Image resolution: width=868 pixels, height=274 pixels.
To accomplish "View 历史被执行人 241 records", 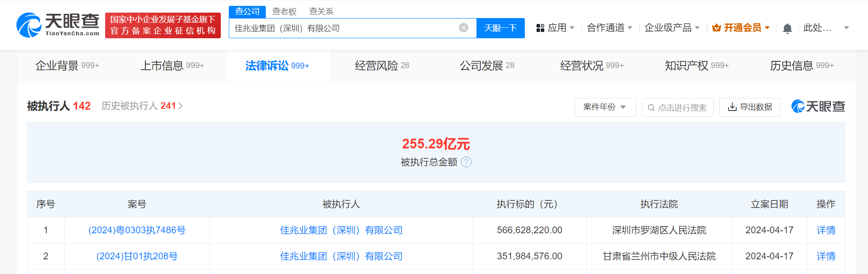I will pos(142,106).
